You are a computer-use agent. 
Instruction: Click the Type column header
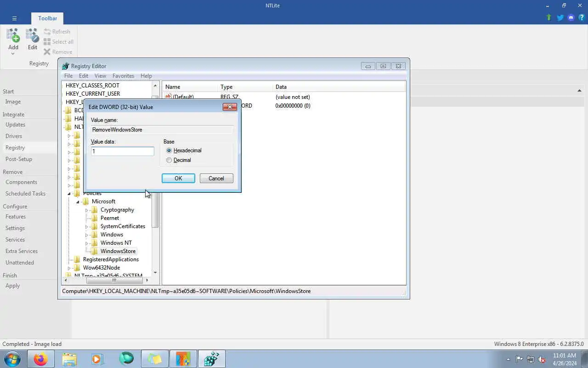(245, 87)
